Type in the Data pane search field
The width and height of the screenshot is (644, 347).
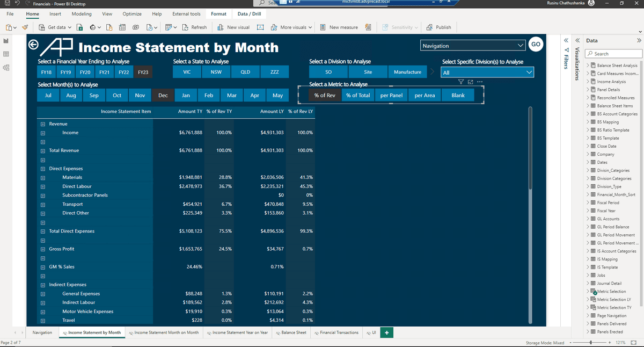[613, 53]
